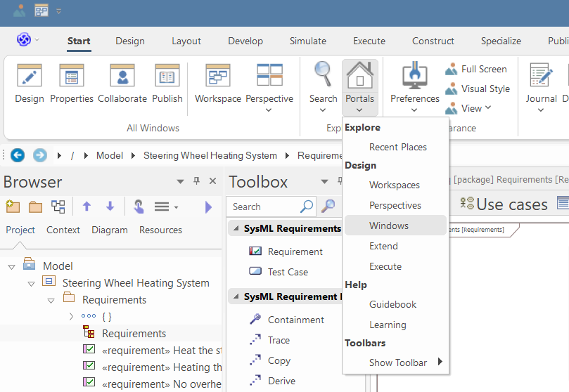Open the Context tab in Browser

(x=63, y=230)
